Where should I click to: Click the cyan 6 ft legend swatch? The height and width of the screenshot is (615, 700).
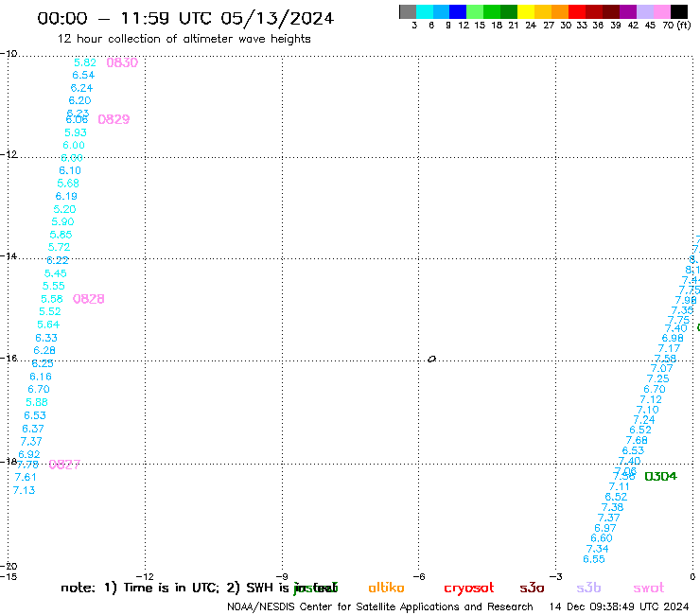(425, 11)
